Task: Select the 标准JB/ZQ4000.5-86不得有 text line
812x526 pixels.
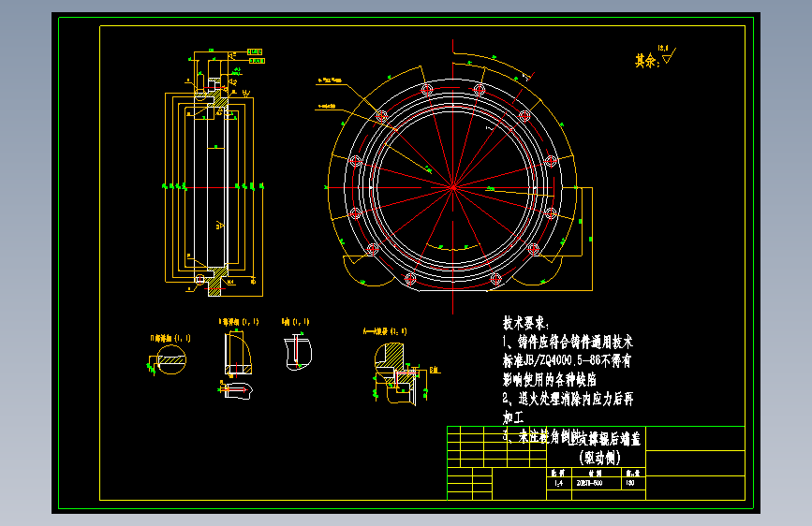Action: click(567, 361)
